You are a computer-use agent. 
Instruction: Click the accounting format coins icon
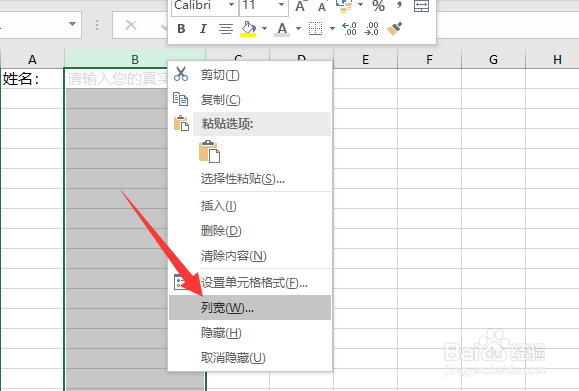coord(344,6)
